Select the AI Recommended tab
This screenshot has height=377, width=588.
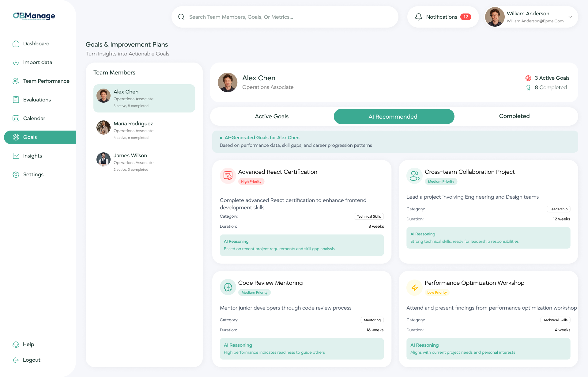coord(394,116)
